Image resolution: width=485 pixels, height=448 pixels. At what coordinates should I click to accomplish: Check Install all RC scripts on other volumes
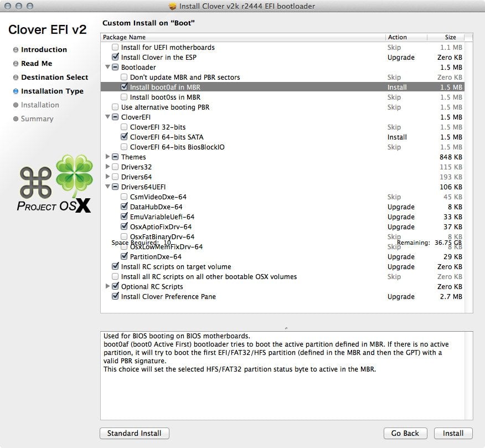(115, 276)
